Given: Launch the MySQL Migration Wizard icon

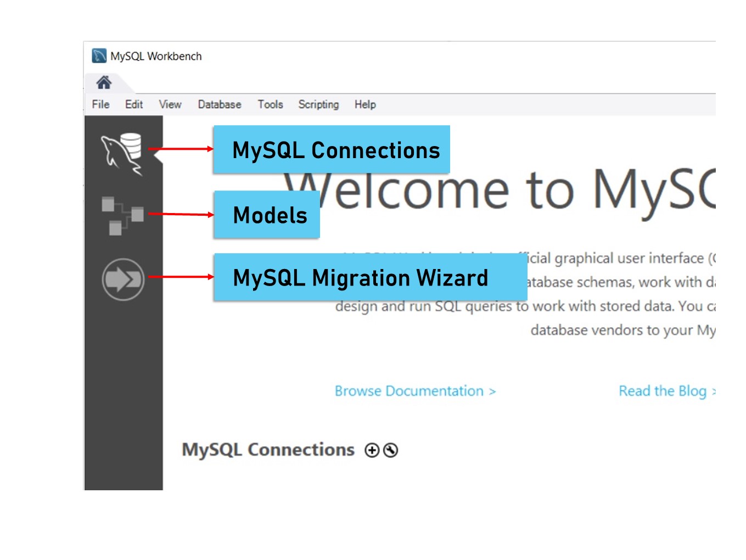Looking at the screenshot, I should pos(122,278).
